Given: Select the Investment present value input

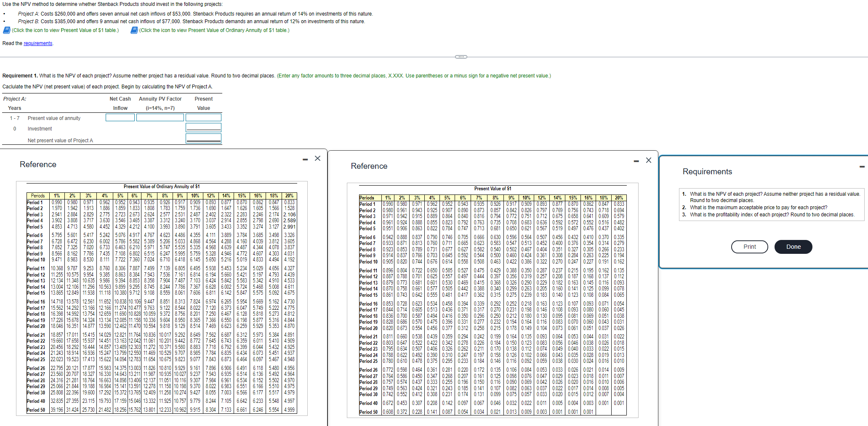Looking at the screenshot, I should [203, 128].
